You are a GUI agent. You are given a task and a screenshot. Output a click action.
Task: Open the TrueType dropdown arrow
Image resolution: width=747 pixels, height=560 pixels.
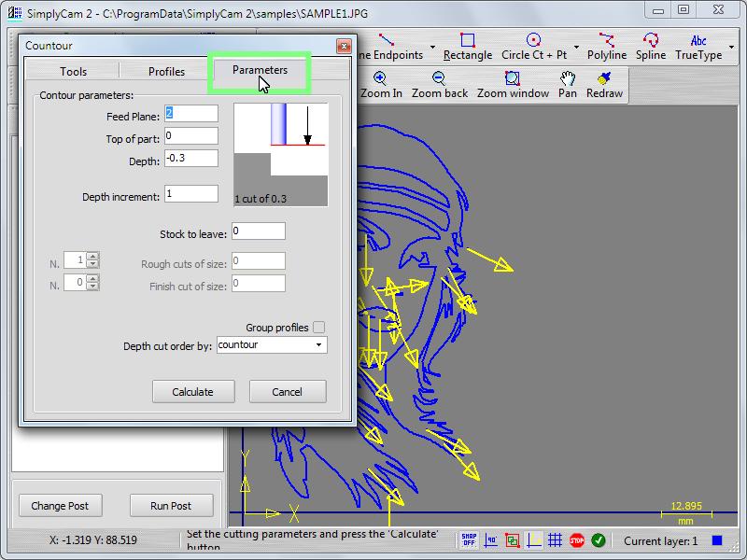pos(731,48)
